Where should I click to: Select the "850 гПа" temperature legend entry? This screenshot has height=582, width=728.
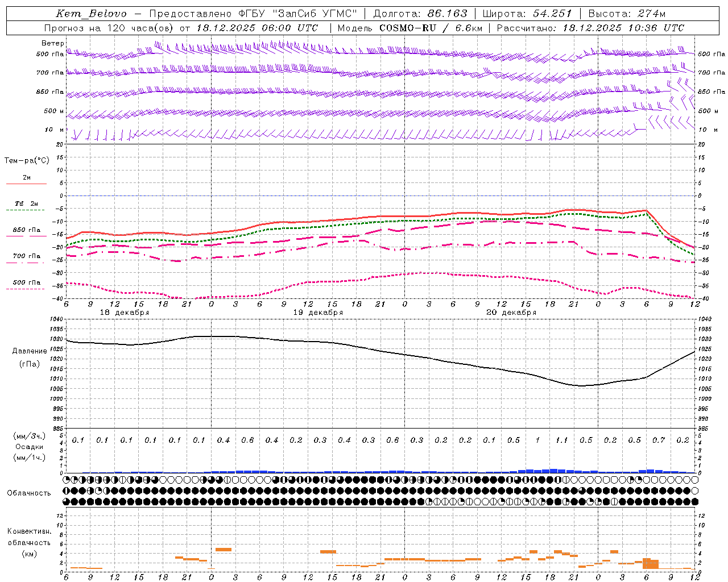[27, 230]
